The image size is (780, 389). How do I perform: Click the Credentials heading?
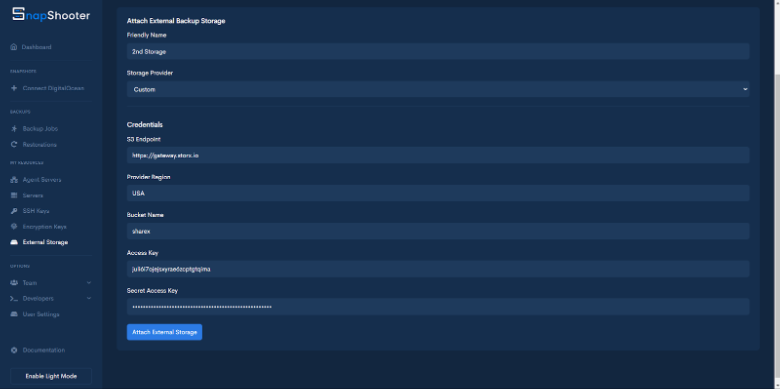pos(145,124)
